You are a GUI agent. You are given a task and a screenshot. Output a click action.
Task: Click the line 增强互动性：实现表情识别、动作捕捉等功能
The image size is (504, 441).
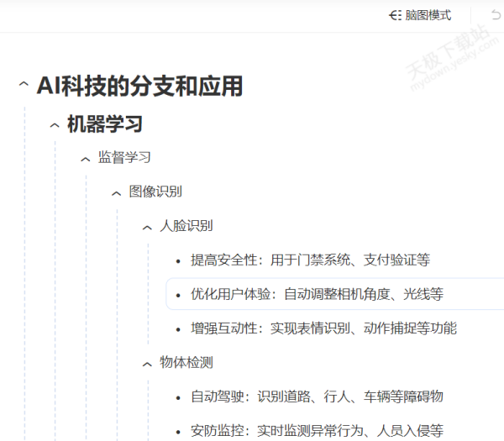coord(323,328)
